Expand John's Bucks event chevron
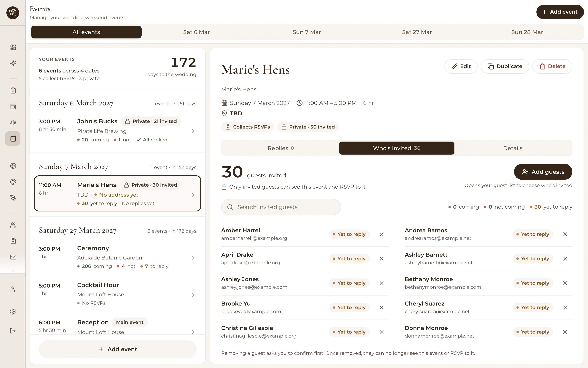 (x=193, y=131)
